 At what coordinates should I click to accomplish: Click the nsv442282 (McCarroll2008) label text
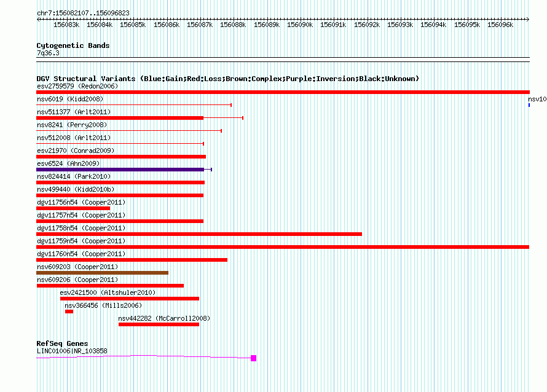pos(164,318)
